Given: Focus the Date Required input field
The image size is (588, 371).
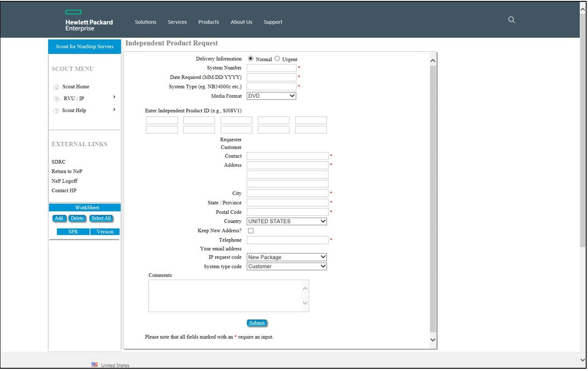Looking at the screenshot, I should click(x=272, y=77).
